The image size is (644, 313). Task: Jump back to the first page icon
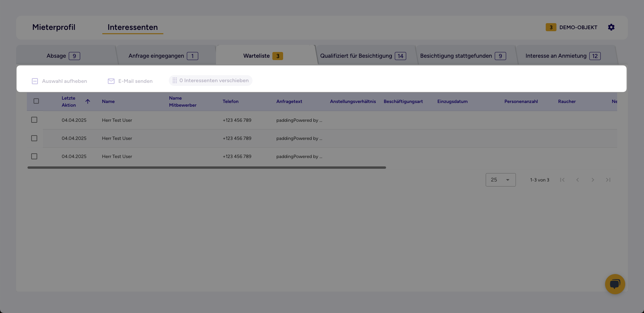tap(562, 180)
